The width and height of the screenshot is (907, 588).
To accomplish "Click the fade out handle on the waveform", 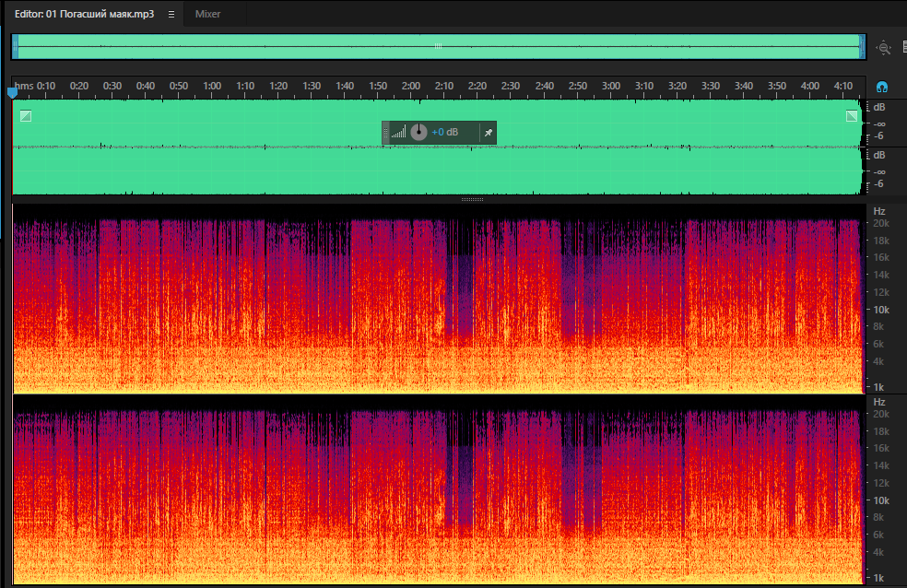I will (852, 116).
